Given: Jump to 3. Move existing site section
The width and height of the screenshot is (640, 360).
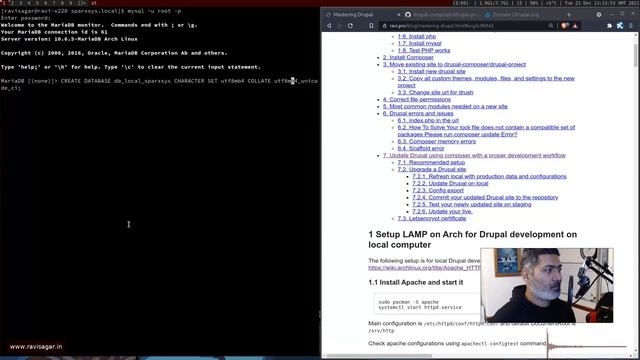Looking at the screenshot, I should (x=454, y=64).
